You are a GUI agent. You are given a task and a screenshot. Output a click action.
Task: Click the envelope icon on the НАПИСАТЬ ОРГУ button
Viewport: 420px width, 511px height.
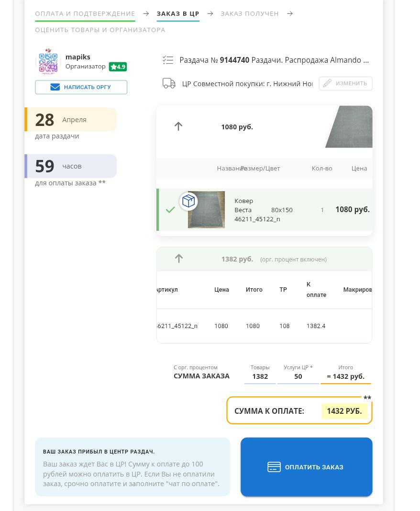coord(55,87)
